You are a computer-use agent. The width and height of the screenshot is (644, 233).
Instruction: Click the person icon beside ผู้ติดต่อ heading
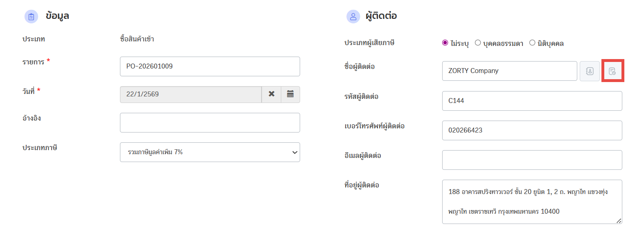(353, 17)
